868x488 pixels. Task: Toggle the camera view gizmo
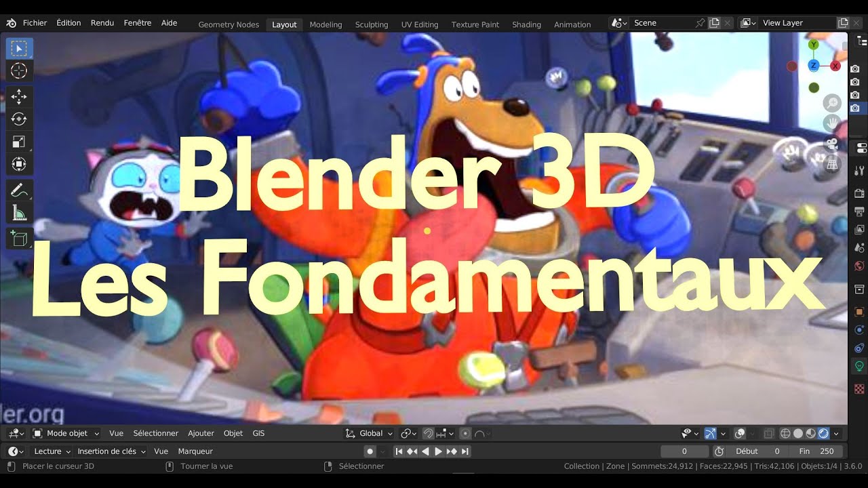[832, 144]
